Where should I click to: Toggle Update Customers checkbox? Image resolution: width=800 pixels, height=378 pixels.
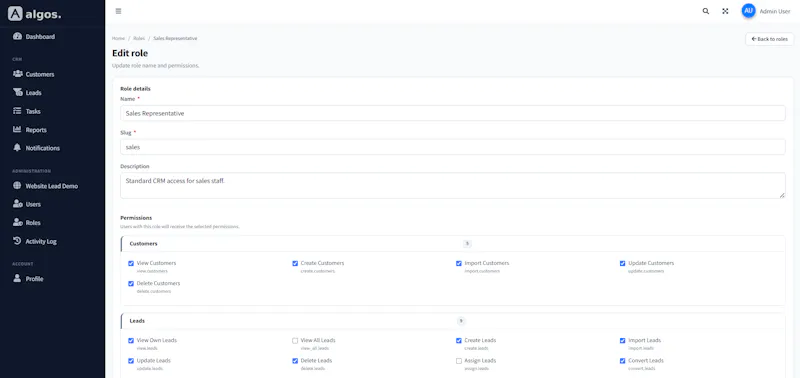622,263
